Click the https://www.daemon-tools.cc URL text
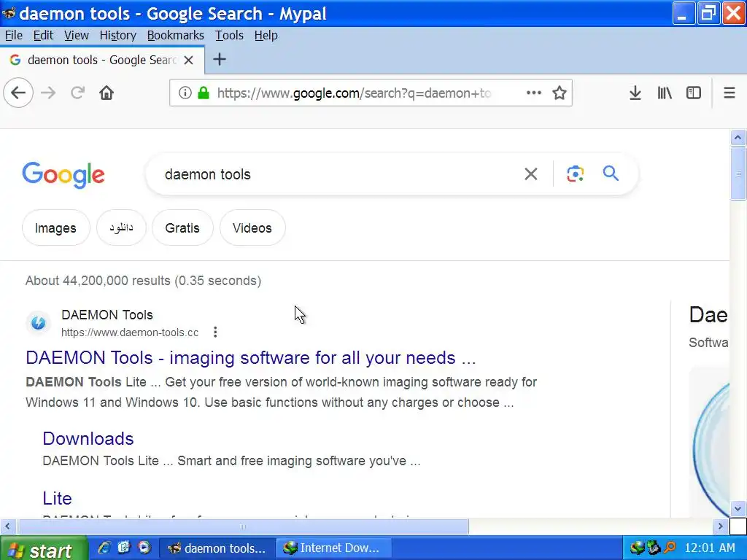Viewport: 747px width, 560px height. point(130,332)
